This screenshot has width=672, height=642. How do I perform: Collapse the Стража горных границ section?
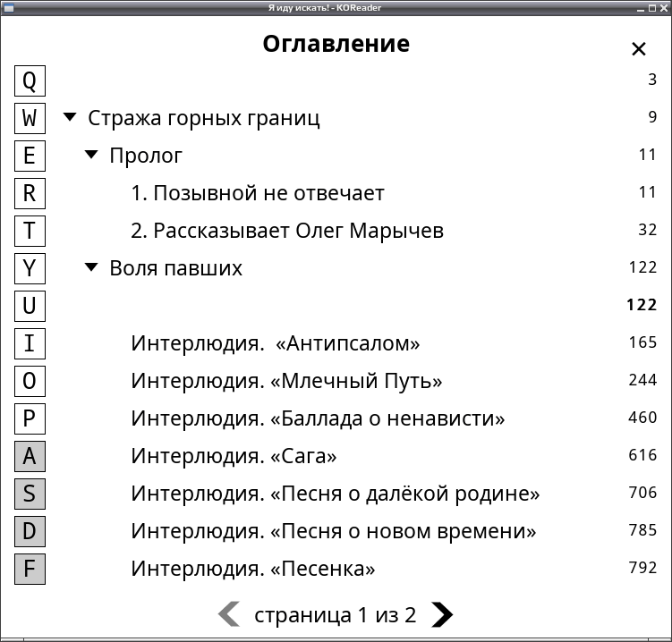coord(70,117)
